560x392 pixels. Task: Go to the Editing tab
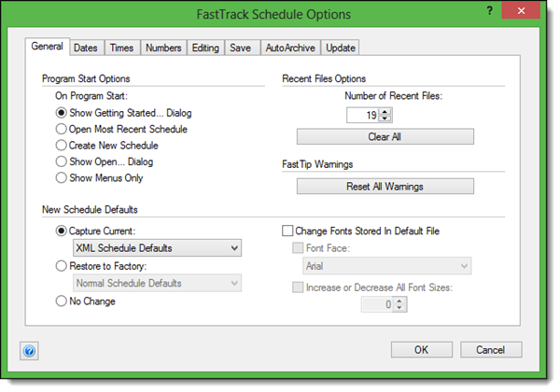click(205, 48)
